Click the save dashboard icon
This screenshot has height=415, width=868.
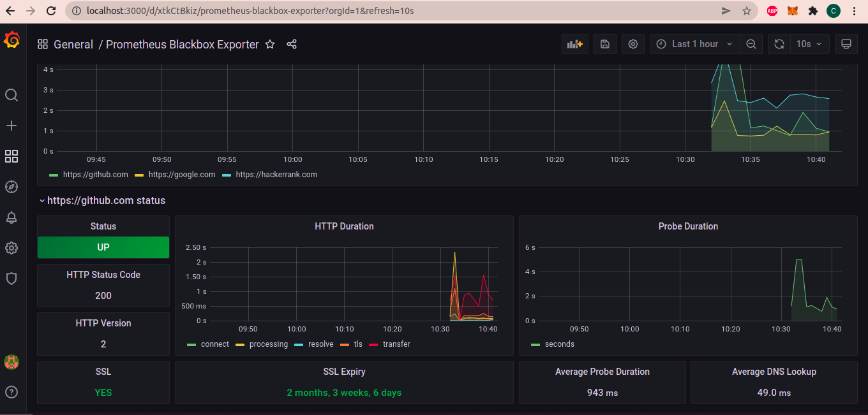(x=605, y=44)
